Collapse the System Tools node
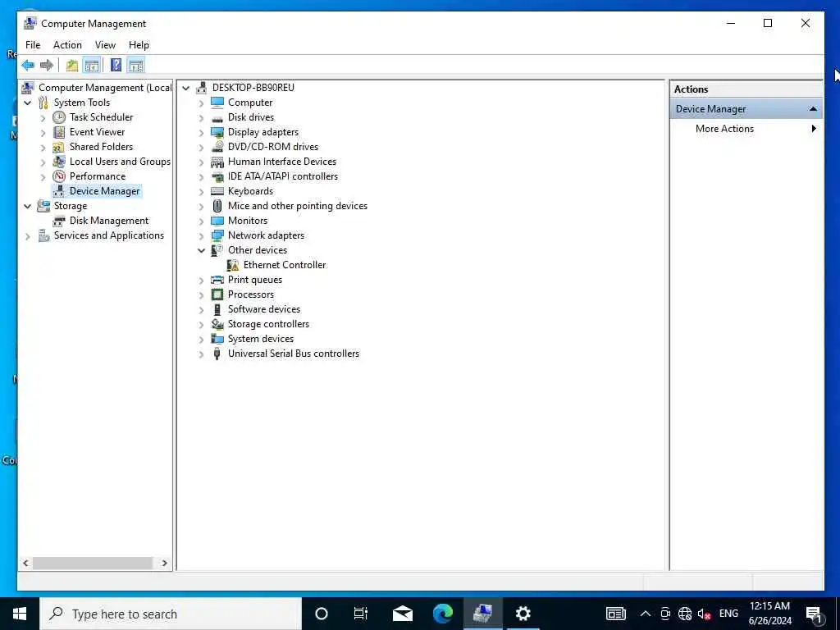Viewport: 840px width, 630px height. tap(28, 103)
